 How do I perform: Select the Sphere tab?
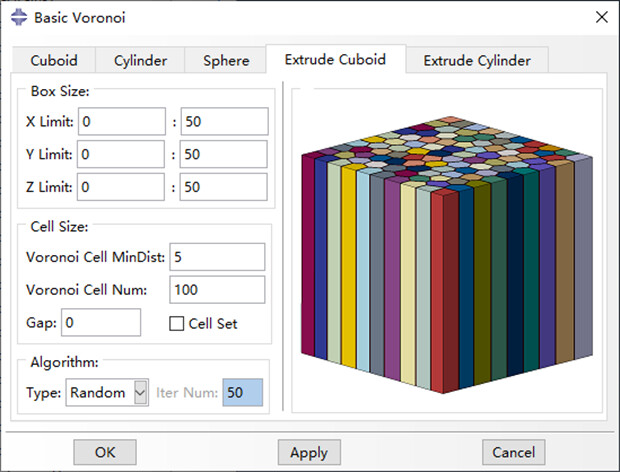click(x=226, y=60)
